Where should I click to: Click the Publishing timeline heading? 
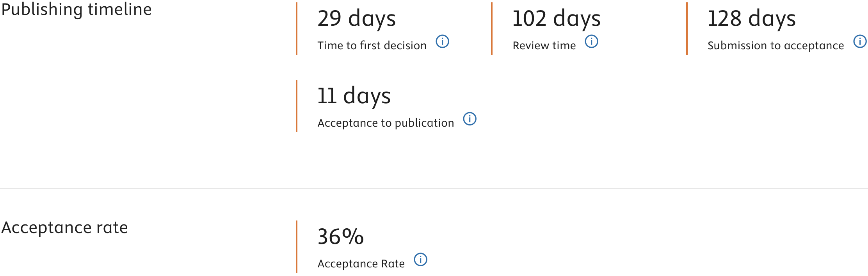click(x=76, y=9)
